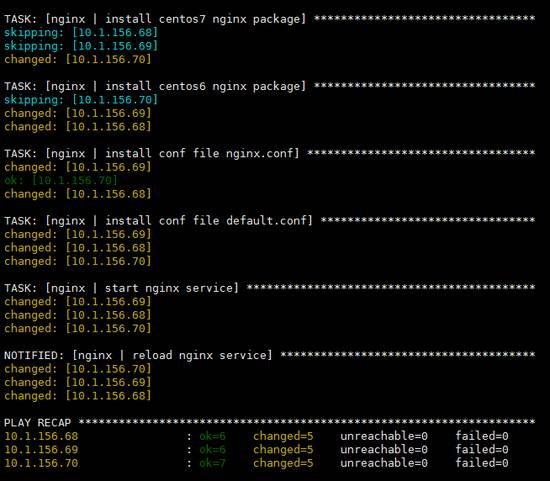Click the 'skipping: [10.1.156.70]' line
Screen dimensions: 550x481
81,100
